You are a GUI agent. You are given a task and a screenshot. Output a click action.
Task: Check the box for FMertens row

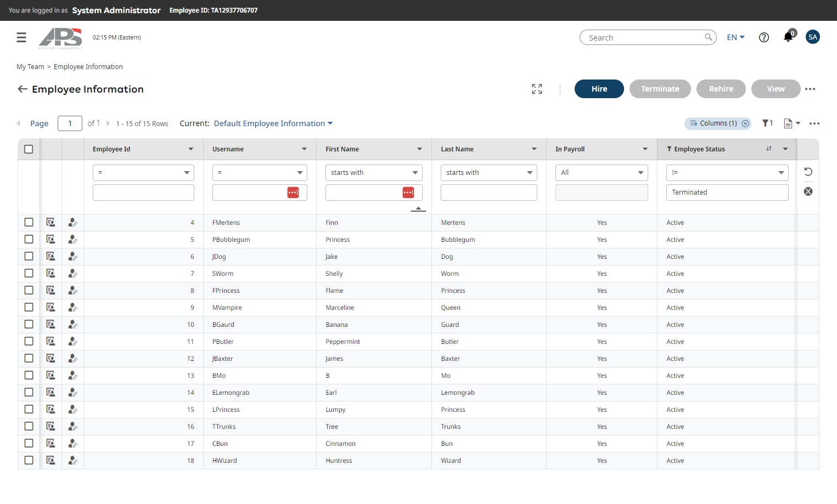[x=29, y=222]
